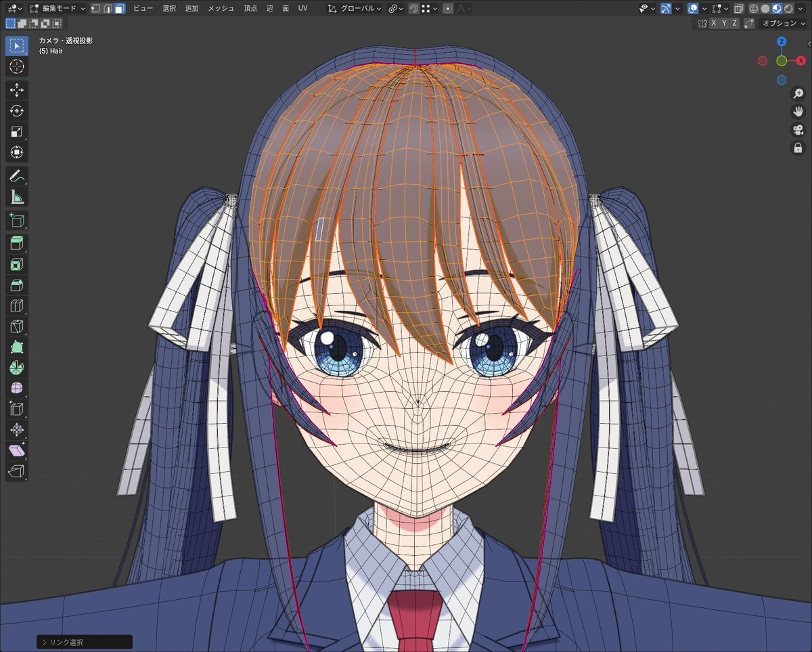Choose the Extrude Region tool
This screenshot has width=812, height=652.
pos(17,243)
